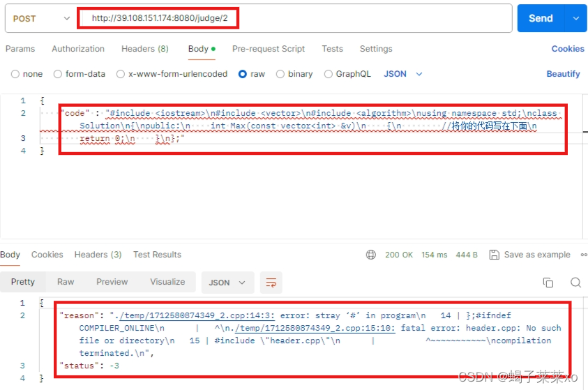Viewport: 588px width, 390px height.
Task: Open the Send options dropdown arrow
Action: (576, 18)
